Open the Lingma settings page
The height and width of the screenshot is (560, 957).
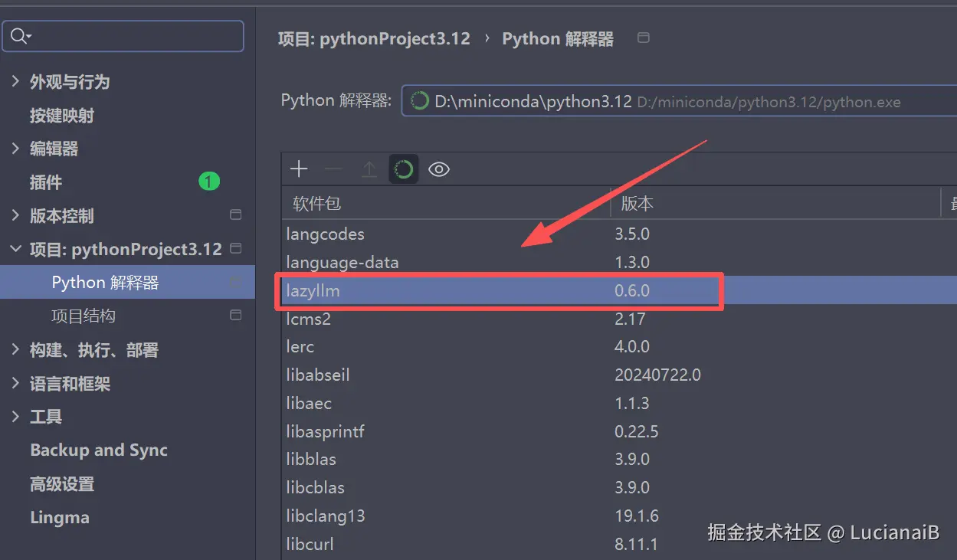pyautogui.click(x=60, y=517)
